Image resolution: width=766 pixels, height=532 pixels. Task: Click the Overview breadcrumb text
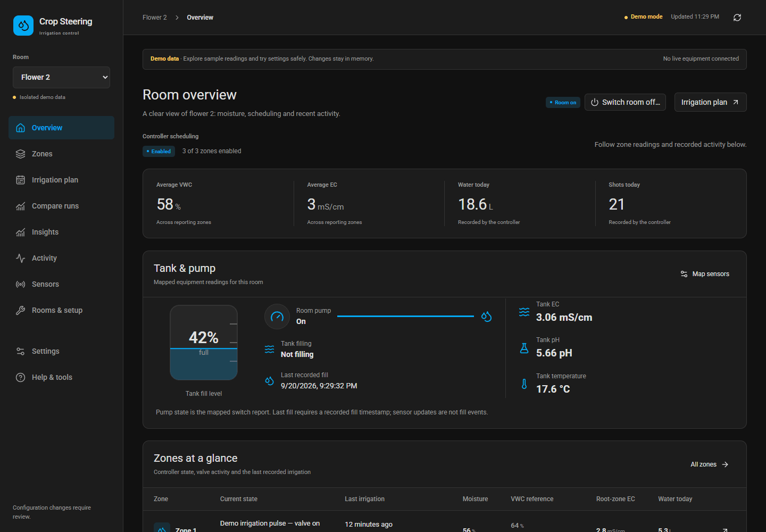click(200, 18)
